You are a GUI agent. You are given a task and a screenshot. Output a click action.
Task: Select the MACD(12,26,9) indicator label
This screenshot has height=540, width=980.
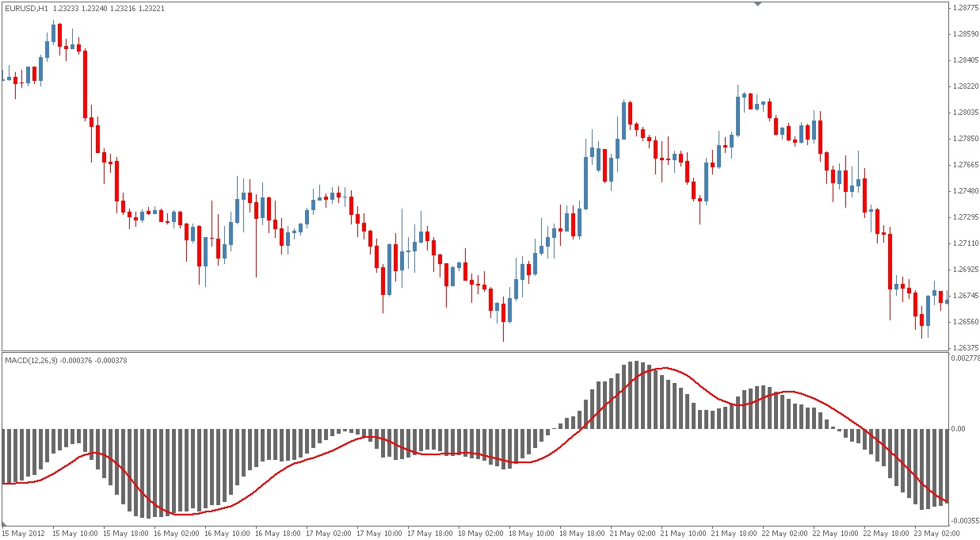30,361
